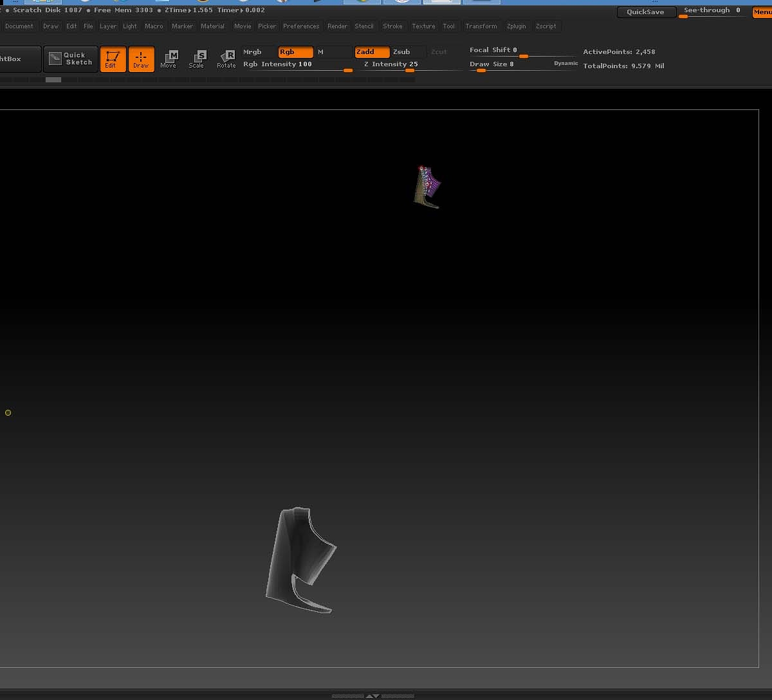This screenshot has height=700, width=772.
Task: Adjust the Z Intensity slider
Action: point(412,65)
